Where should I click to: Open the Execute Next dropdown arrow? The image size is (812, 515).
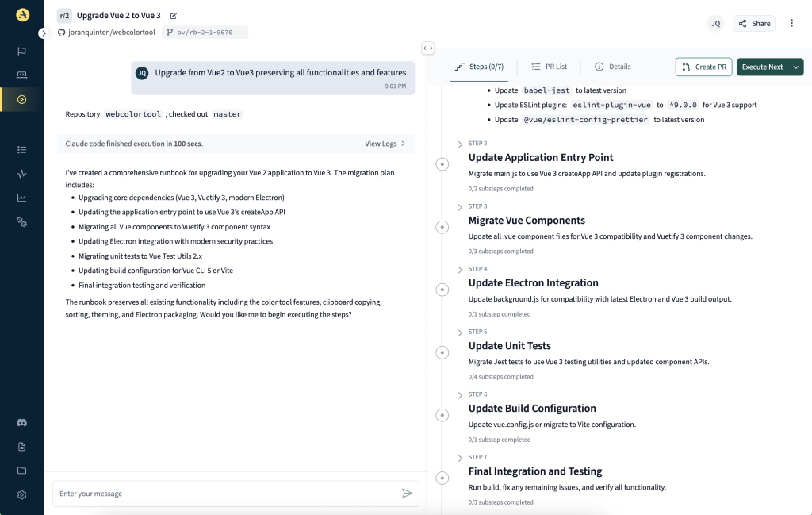point(795,67)
